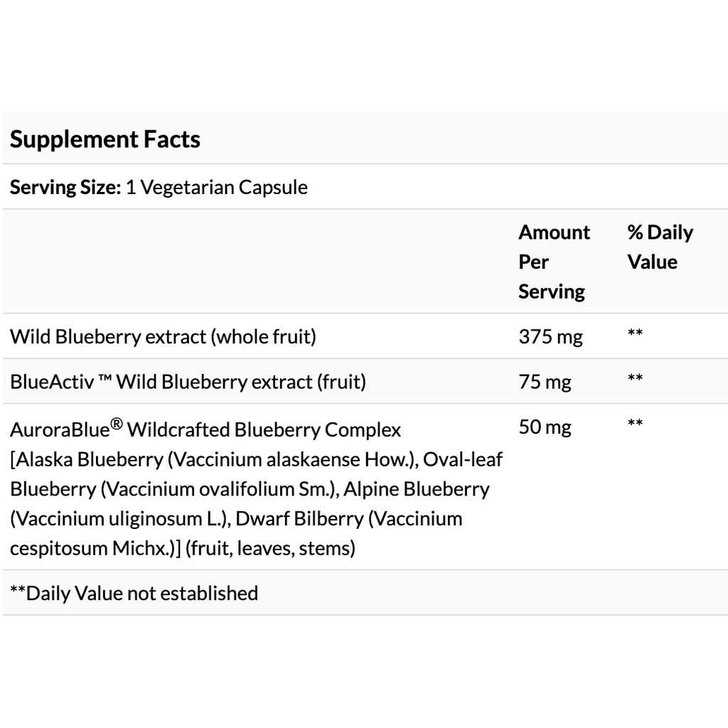Select the Wild Blueberry extract (whole fruit) row
Screen dimensions: 728x728
[364, 336]
